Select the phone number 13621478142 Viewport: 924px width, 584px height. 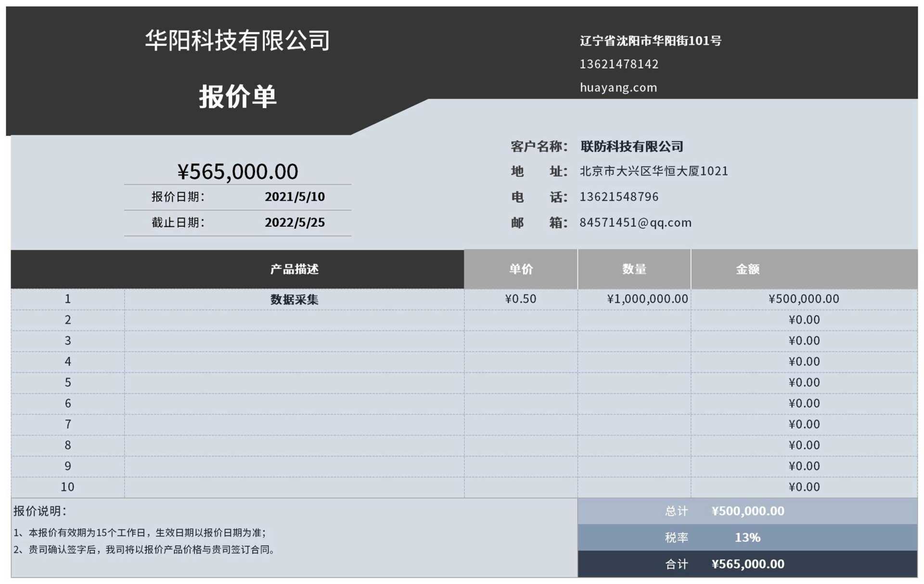click(619, 64)
